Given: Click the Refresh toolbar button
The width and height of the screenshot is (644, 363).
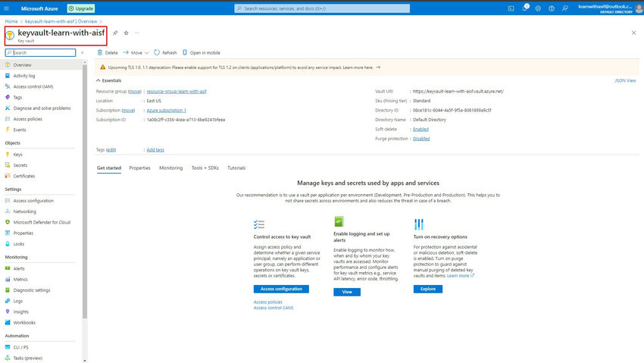Looking at the screenshot, I should point(165,52).
